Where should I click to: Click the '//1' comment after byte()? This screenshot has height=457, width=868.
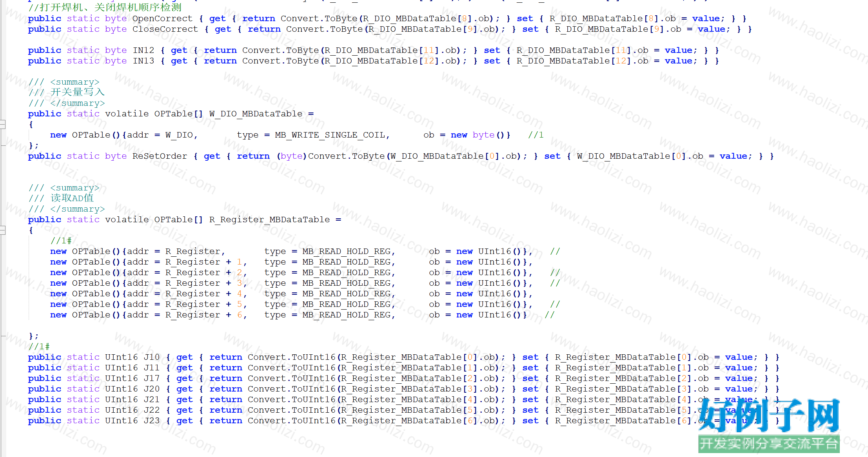click(x=536, y=135)
